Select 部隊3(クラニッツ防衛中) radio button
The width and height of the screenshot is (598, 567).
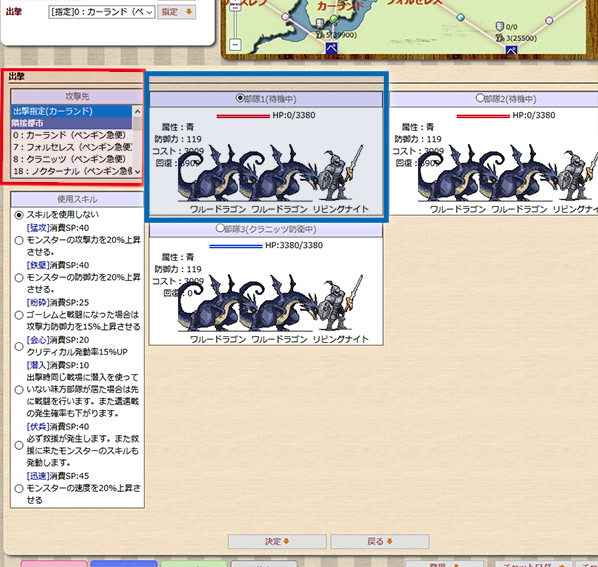click(220, 228)
